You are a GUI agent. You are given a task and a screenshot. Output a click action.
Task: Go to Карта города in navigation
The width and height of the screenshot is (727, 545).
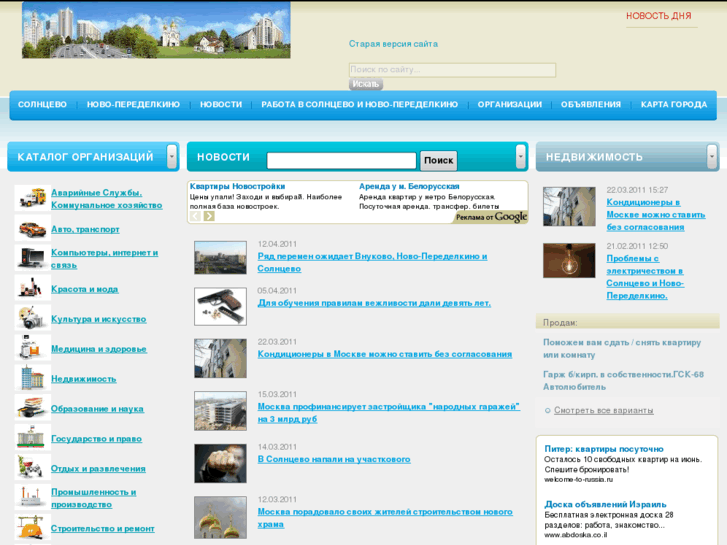[x=673, y=105]
